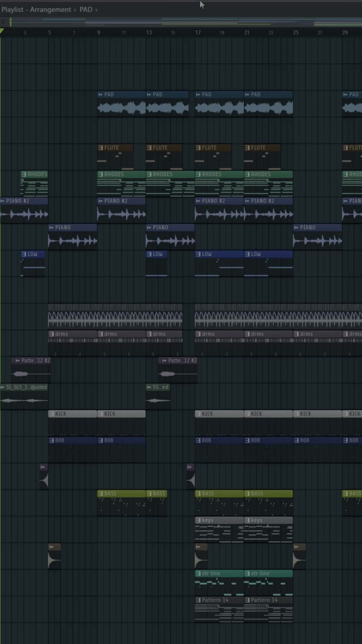
Task: Select the SS_GLS_1..djusted audio clip
Action: pos(24,396)
